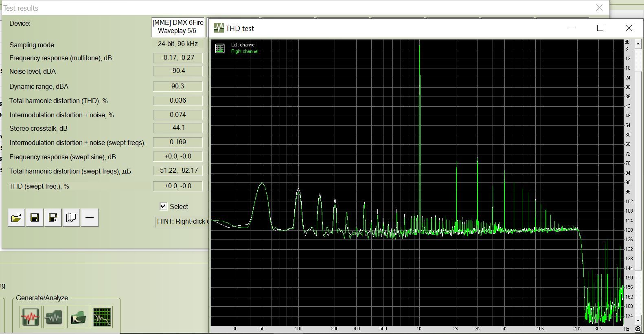Click the minus dash icon button
Image resolution: width=644 pixels, height=334 pixels.
point(90,218)
